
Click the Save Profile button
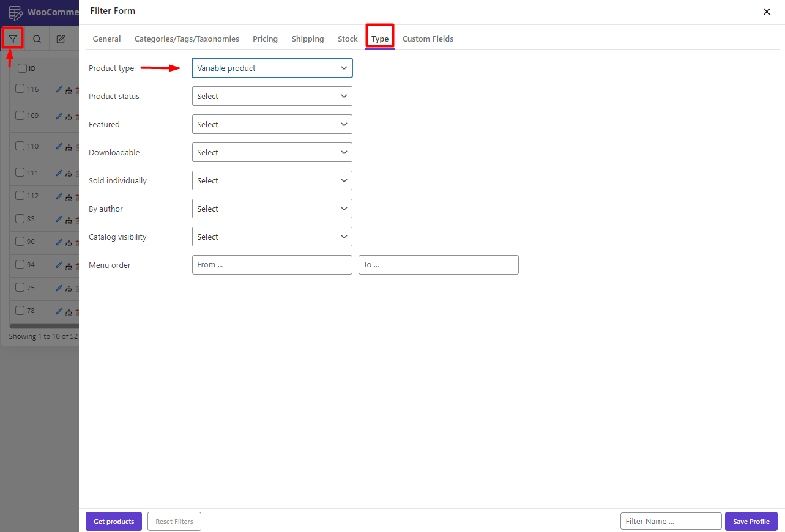coord(751,521)
